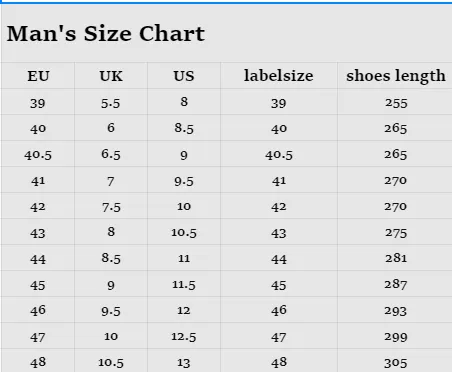Click EU size 39 cell

[38, 102]
